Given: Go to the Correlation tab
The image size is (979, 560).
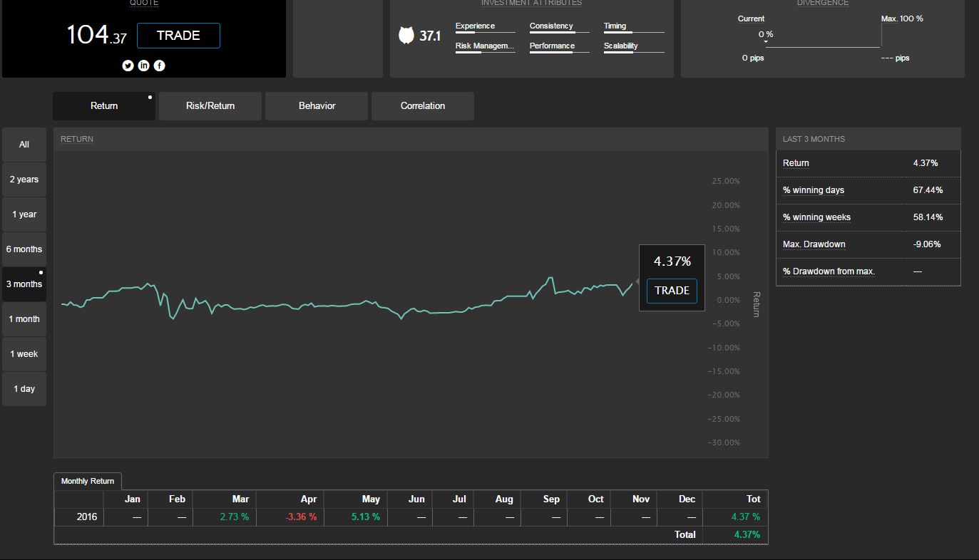Looking at the screenshot, I should point(422,106).
